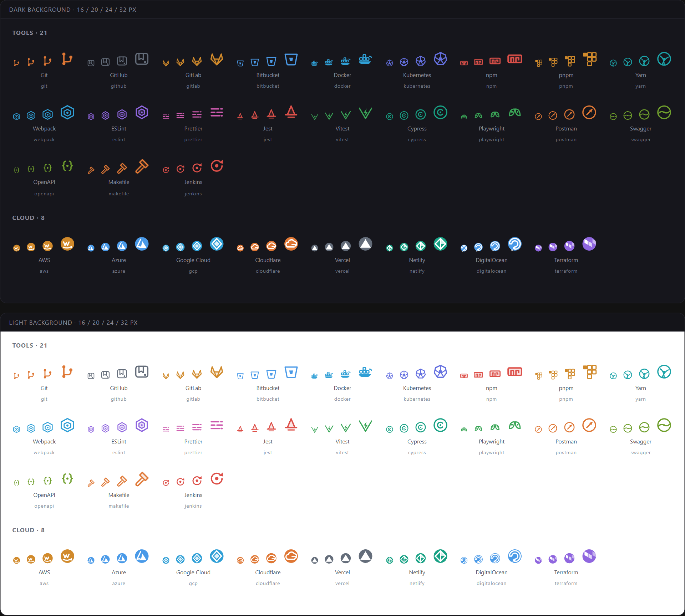The height and width of the screenshot is (616, 685).
Task: Click the largest Jenkins icon in light section
Action: (217, 478)
